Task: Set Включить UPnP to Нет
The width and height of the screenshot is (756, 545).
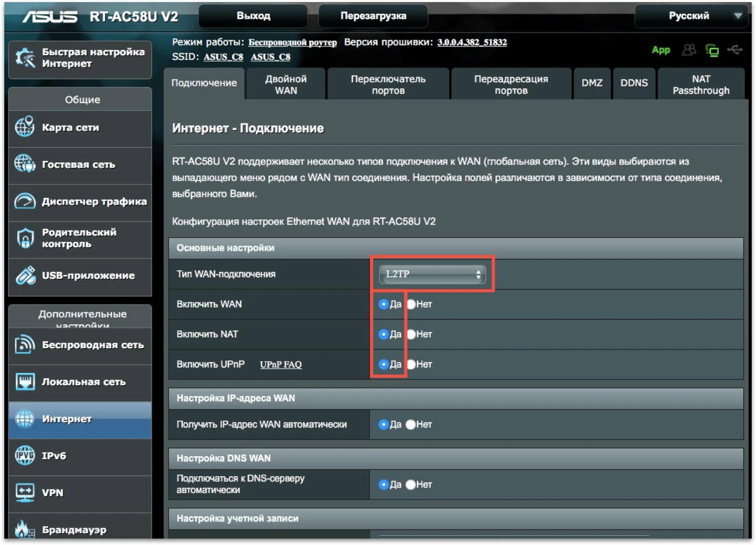Action: point(411,364)
